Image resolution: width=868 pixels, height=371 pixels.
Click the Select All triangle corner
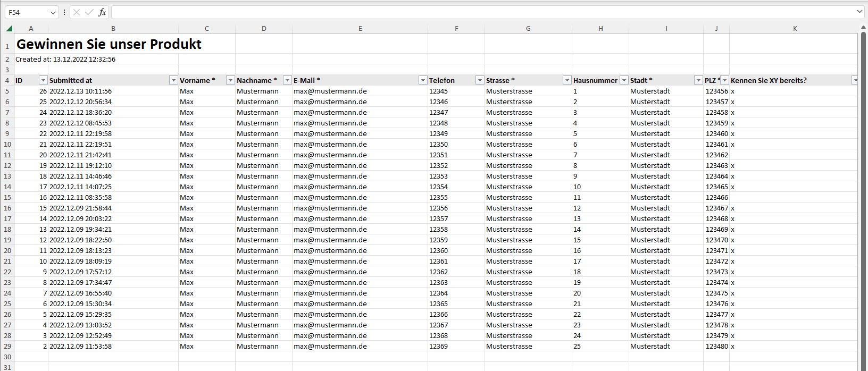click(x=9, y=29)
